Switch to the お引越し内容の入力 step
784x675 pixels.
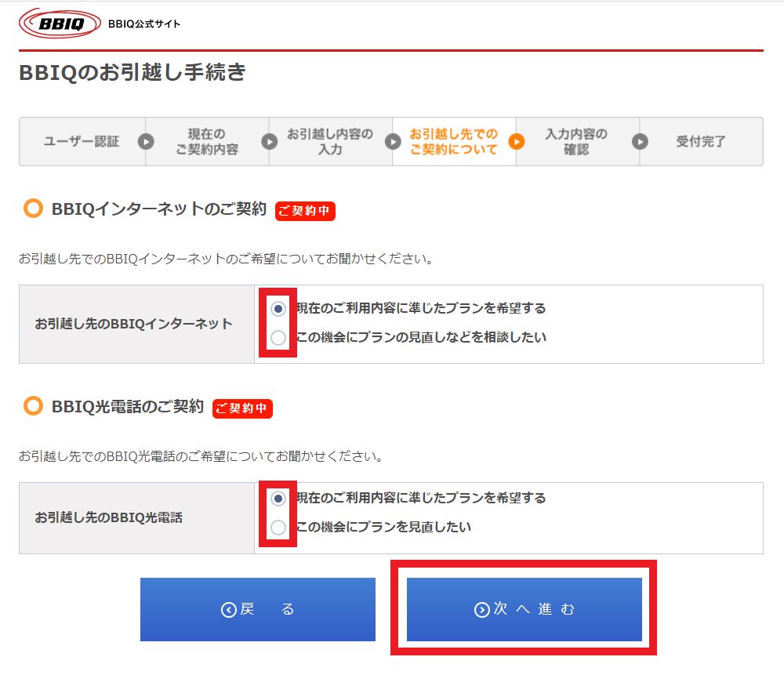(x=330, y=142)
